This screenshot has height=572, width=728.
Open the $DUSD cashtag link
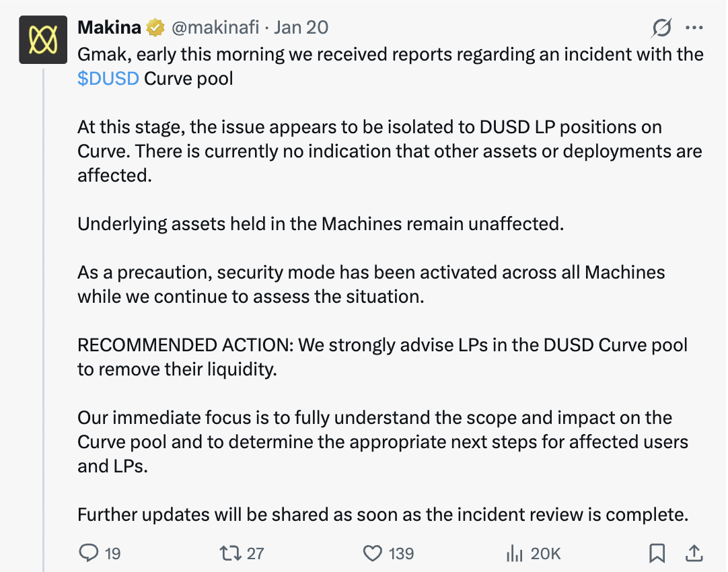coord(108,78)
